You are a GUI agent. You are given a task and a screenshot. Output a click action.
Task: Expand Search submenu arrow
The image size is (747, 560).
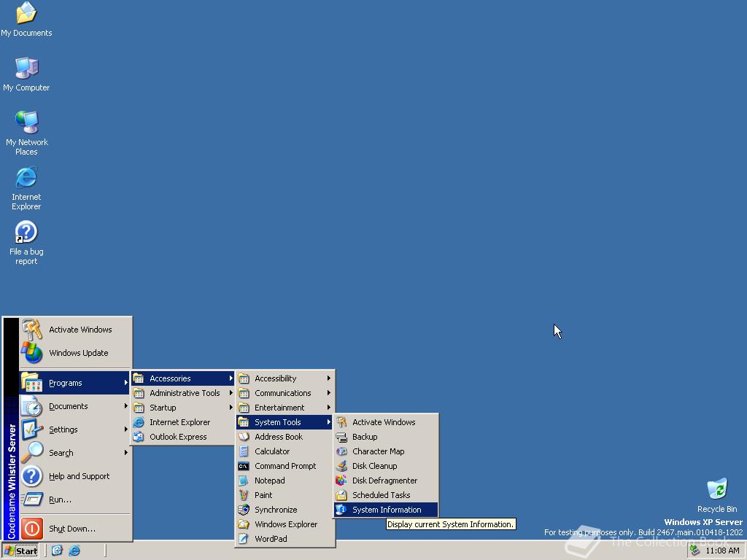pos(125,452)
